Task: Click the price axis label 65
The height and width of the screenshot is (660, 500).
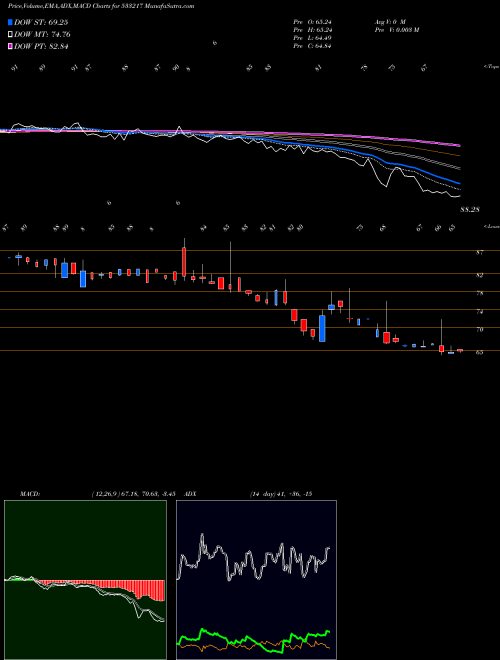Action: (479, 352)
